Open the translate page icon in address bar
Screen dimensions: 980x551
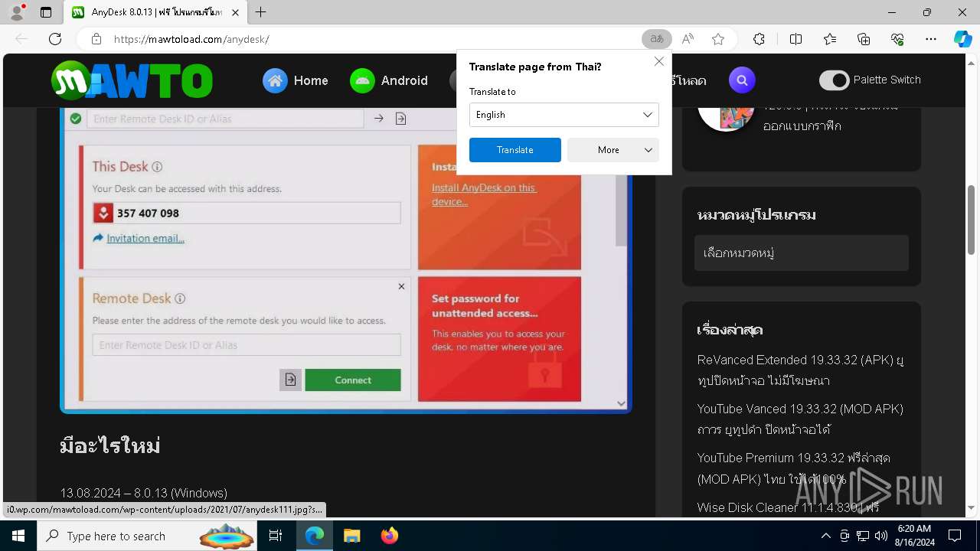tap(657, 39)
